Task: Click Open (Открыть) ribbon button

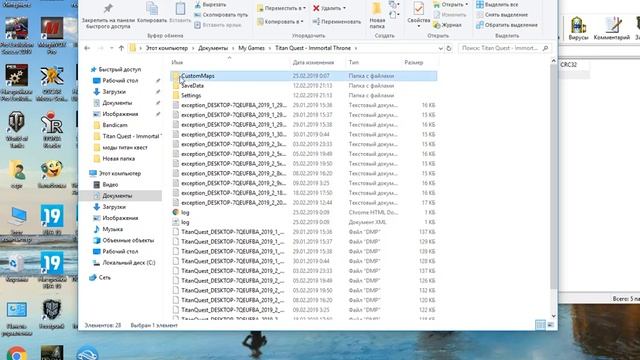Action: (451, 4)
